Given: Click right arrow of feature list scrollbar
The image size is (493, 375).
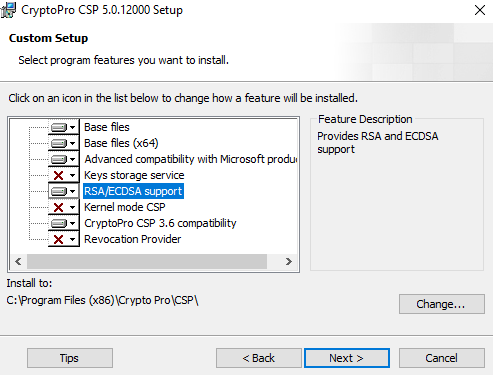Looking at the screenshot, I should (289, 261).
